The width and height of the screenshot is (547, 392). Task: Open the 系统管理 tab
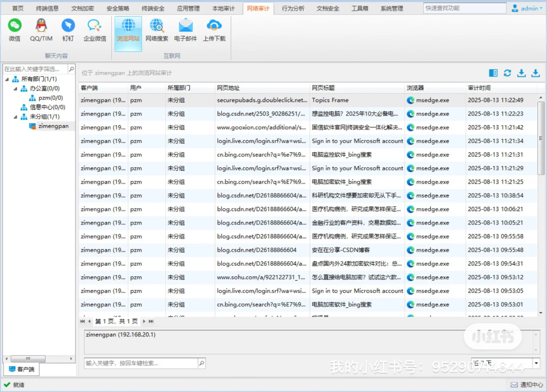pyautogui.click(x=392, y=8)
